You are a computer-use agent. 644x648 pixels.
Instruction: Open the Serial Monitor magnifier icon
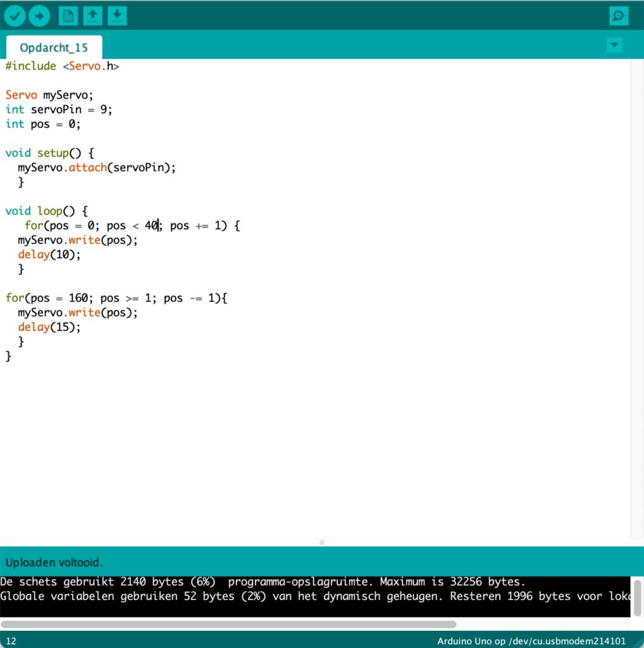(x=619, y=16)
